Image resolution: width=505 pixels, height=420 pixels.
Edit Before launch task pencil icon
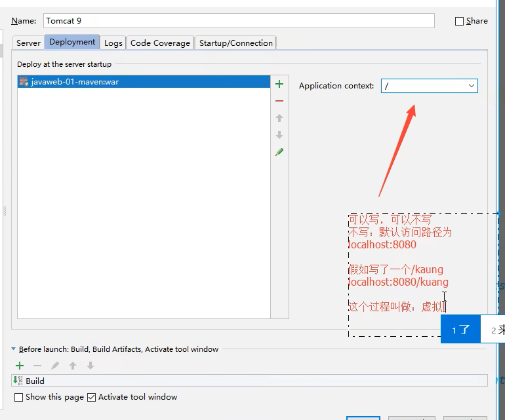(x=55, y=366)
